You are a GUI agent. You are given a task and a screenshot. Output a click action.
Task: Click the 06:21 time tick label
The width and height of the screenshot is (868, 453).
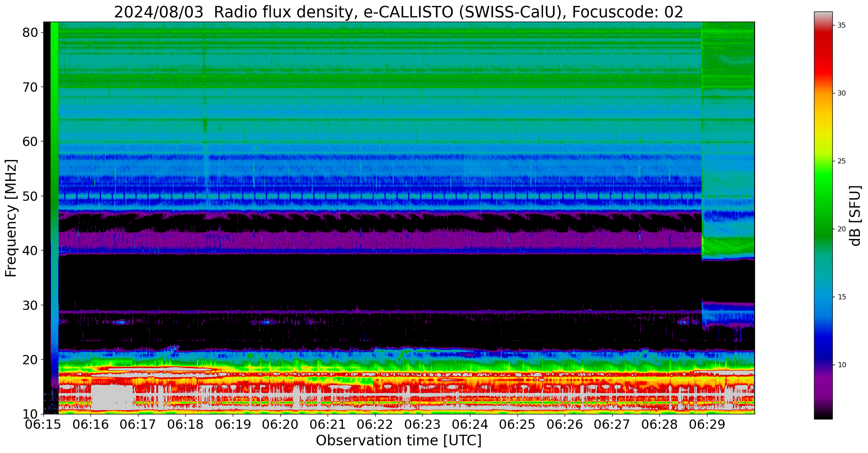[x=328, y=424]
